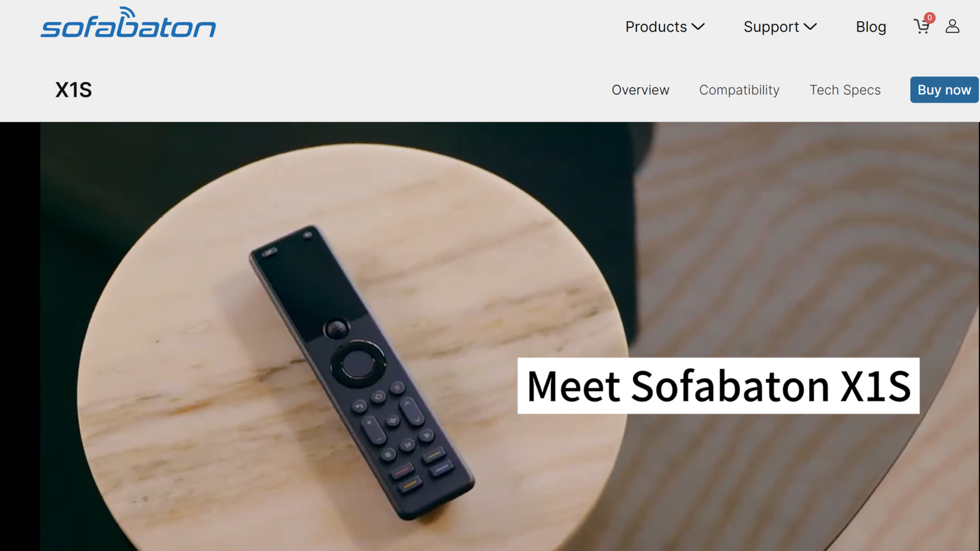Screen dimensions: 980x551
Task: Click the circular dial on the remote
Action: point(358,364)
